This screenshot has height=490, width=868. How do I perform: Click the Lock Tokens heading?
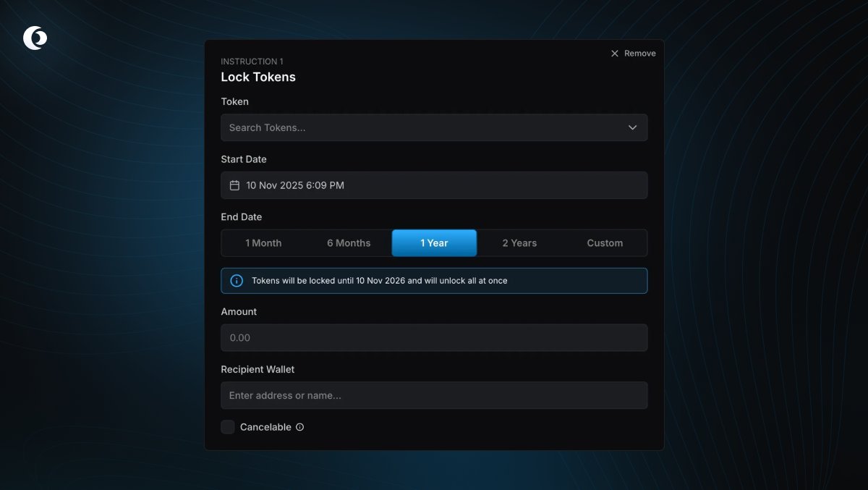258,77
